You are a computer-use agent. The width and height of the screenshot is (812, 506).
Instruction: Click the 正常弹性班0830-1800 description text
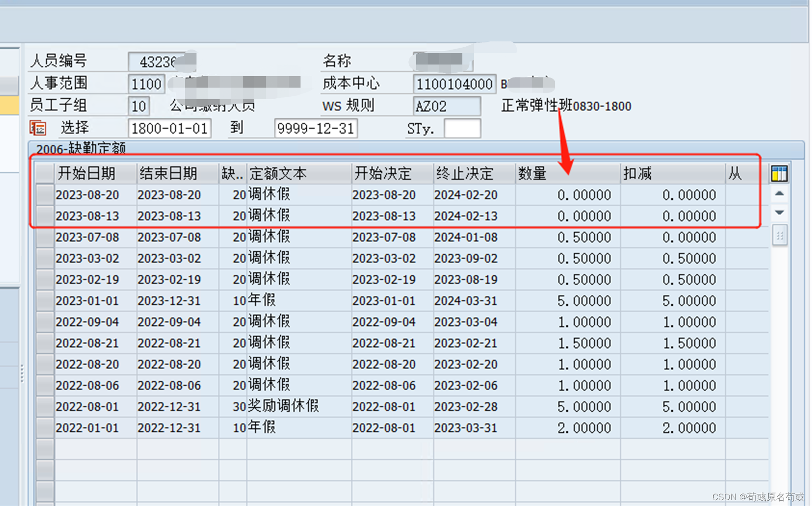(566, 105)
